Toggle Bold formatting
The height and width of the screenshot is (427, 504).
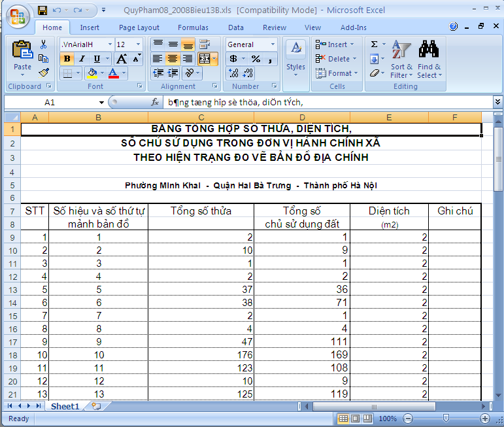click(67, 59)
